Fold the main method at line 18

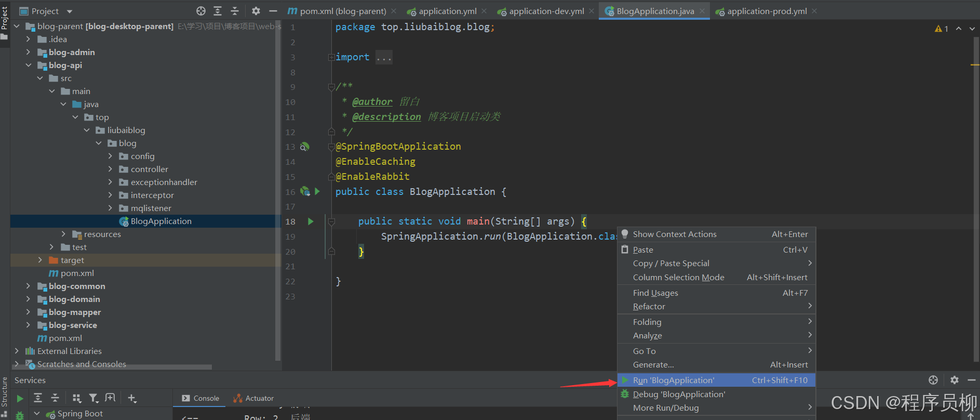coord(331,221)
